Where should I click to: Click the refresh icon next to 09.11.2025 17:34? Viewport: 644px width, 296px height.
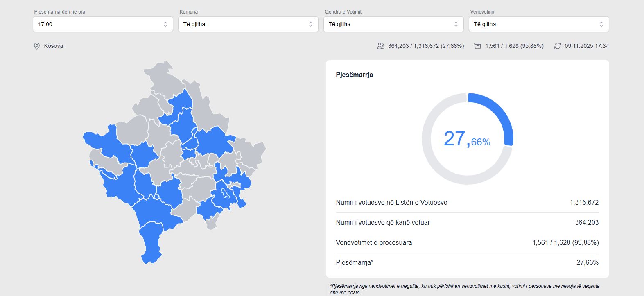coord(557,46)
